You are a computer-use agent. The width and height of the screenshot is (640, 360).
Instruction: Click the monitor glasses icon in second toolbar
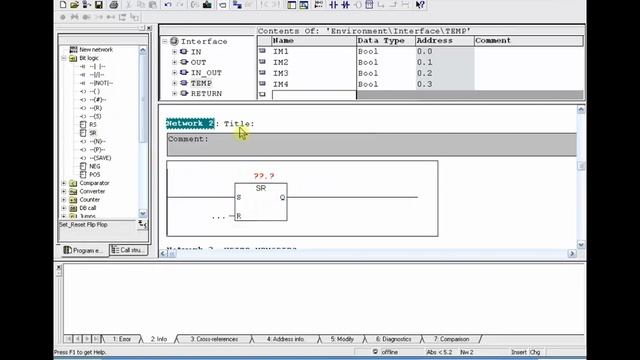coord(75,17)
